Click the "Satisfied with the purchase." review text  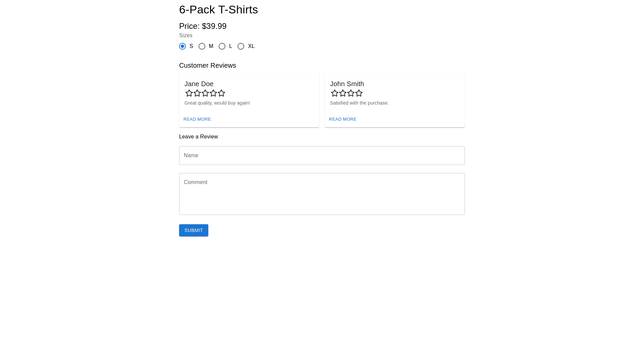tap(359, 103)
